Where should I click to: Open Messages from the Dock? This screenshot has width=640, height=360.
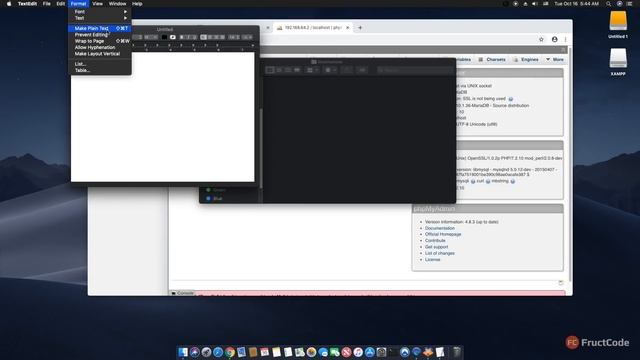(x=323, y=352)
